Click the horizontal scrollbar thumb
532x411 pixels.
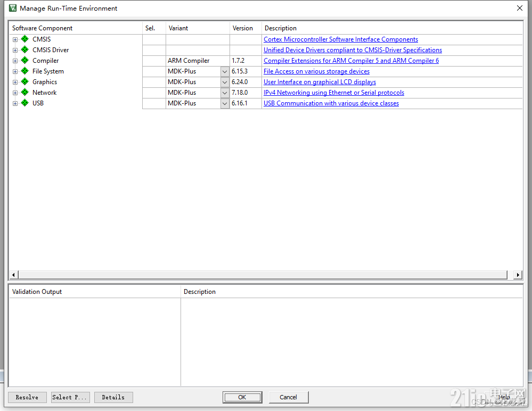click(263, 275)
